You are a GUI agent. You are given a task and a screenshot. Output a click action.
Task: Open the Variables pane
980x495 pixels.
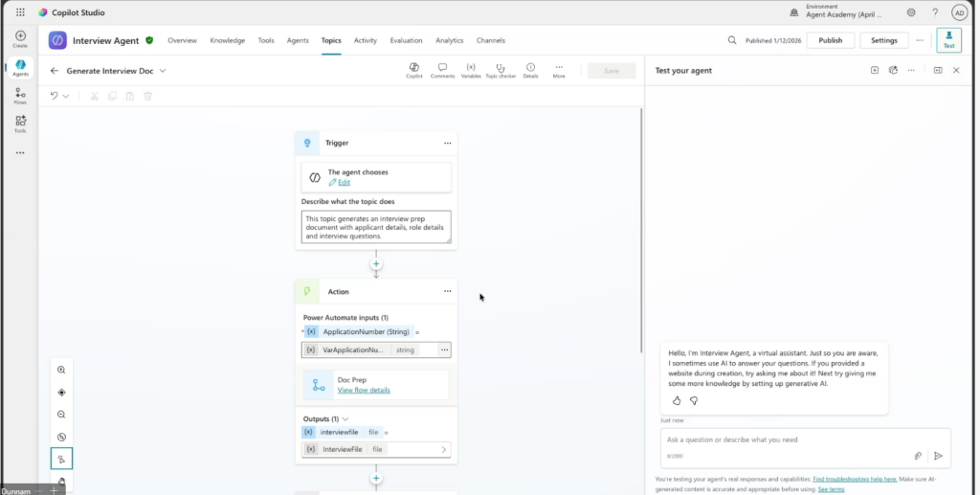471,70
